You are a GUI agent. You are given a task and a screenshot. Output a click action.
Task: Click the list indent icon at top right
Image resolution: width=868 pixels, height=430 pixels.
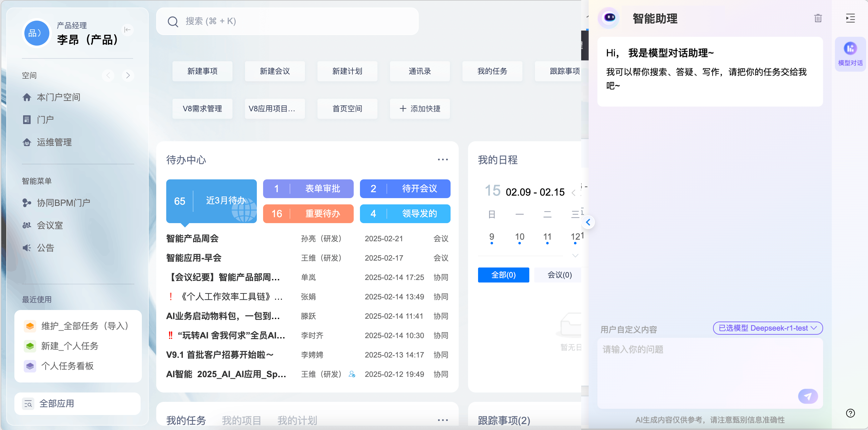[x=850, y=18]
